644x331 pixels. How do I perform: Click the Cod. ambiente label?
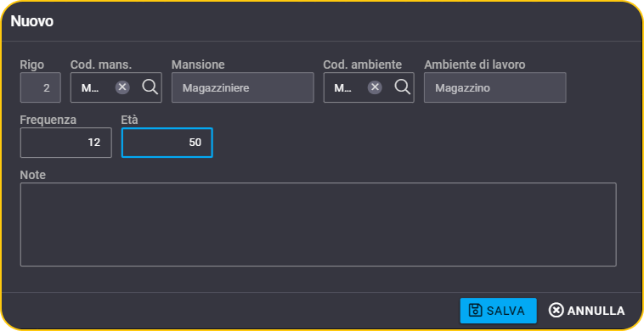tap(362, 65)
